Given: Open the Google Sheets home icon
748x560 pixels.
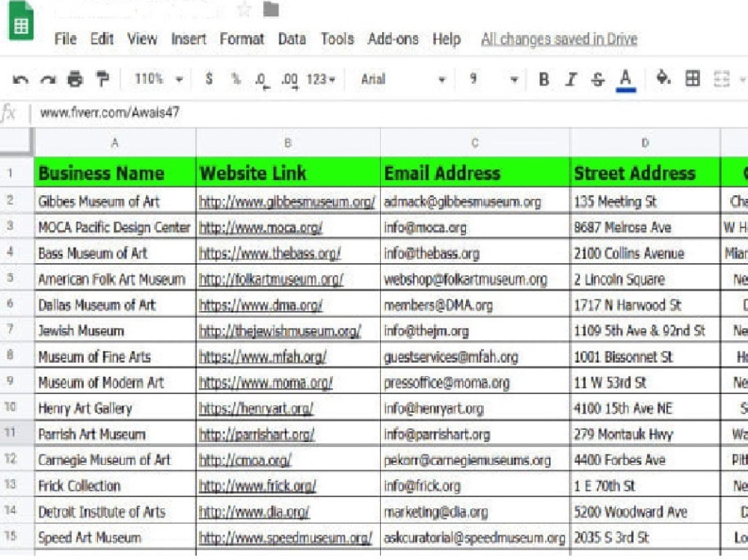Looking at the screenshot, I should pos(20,22).
